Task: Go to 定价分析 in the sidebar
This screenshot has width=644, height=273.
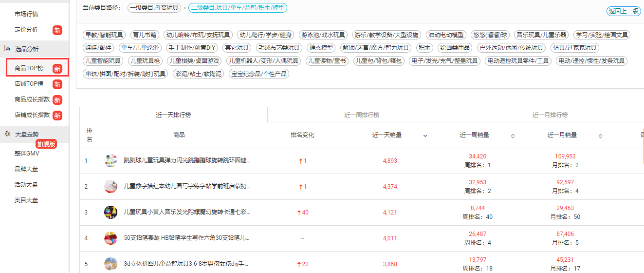Action: click(26, 30)
